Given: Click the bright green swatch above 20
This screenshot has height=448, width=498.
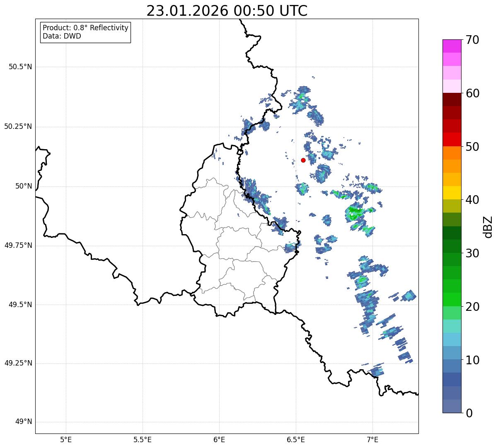Looking at the screenshot, I should [452, 299].
